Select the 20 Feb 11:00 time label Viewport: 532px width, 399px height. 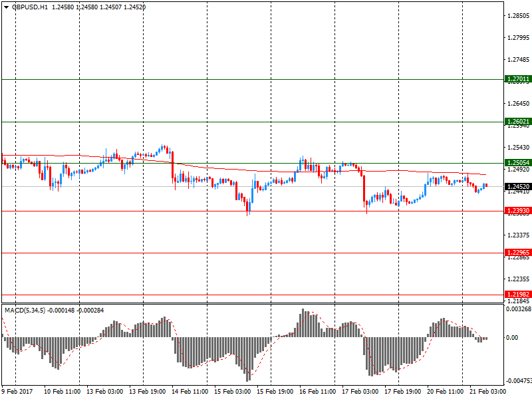tap(445, 392)
